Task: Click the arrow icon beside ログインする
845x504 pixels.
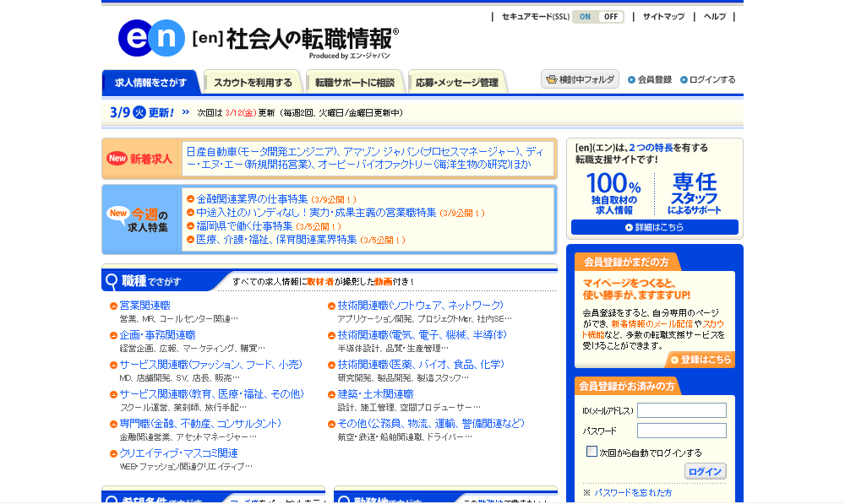Action: [684, 79]
